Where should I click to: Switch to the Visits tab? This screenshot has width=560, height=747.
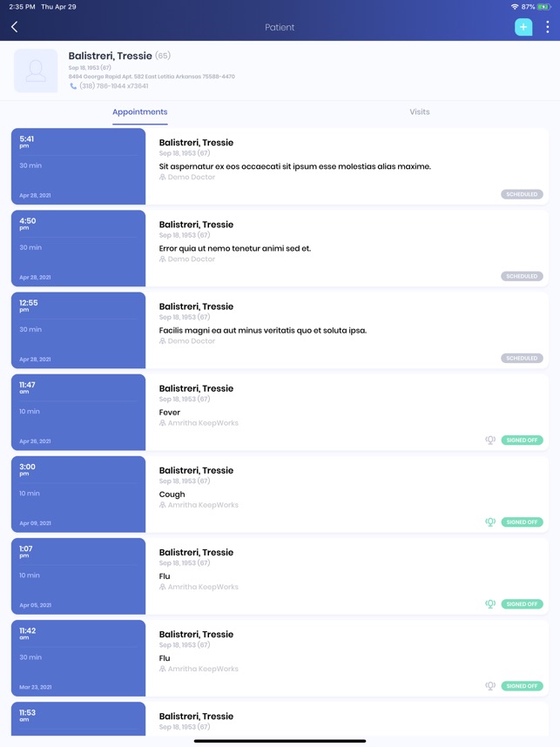420,112
